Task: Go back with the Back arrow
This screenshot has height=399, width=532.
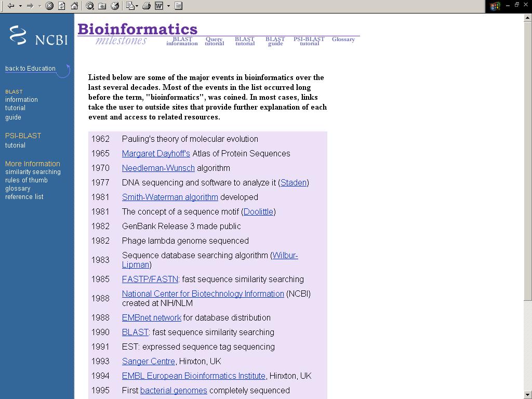Action: click(x=11, y=6)
